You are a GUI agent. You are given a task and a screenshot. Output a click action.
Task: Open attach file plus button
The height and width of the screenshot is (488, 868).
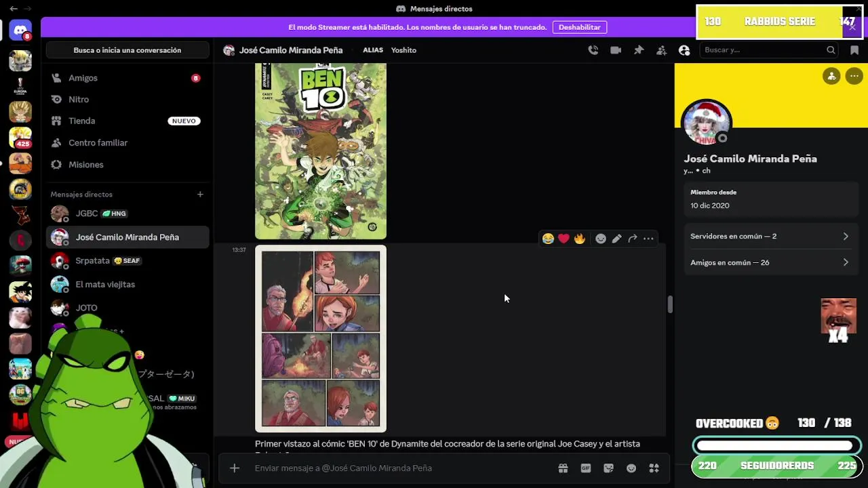pos(235,468)
